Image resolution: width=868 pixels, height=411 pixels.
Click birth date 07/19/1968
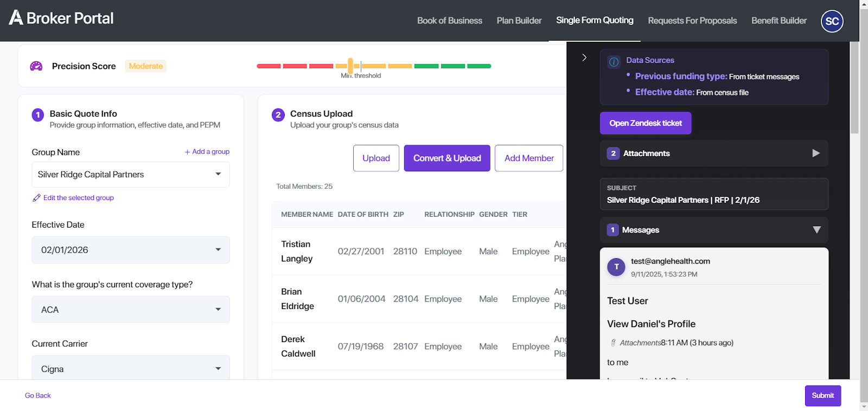[361, 346]
